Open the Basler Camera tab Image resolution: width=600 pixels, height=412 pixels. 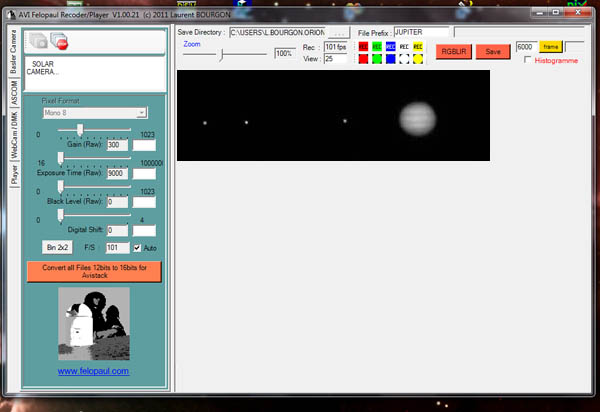pyautogui.click(x=14, y=52)
